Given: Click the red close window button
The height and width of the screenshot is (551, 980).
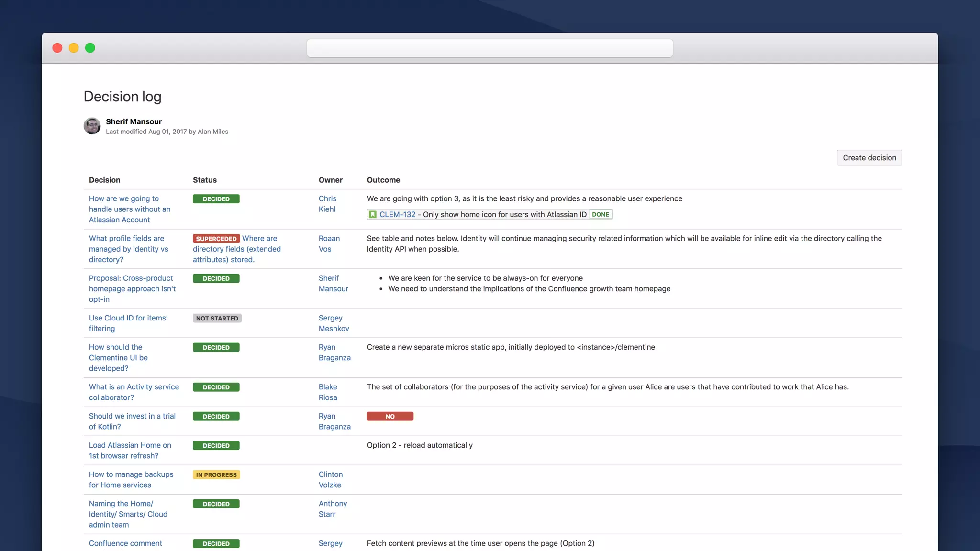Looking at the screenshot, I should [57, 48].
